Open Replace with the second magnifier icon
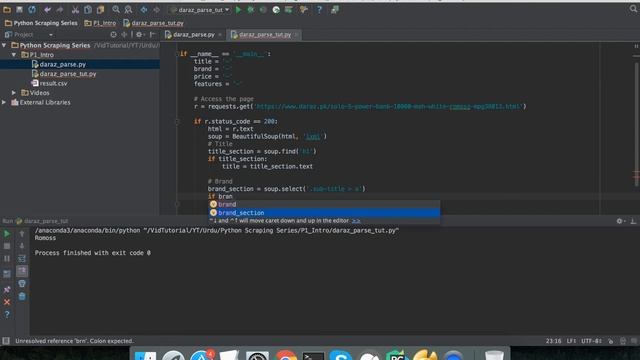Viewport: 640px width, 360px height. 128,9
